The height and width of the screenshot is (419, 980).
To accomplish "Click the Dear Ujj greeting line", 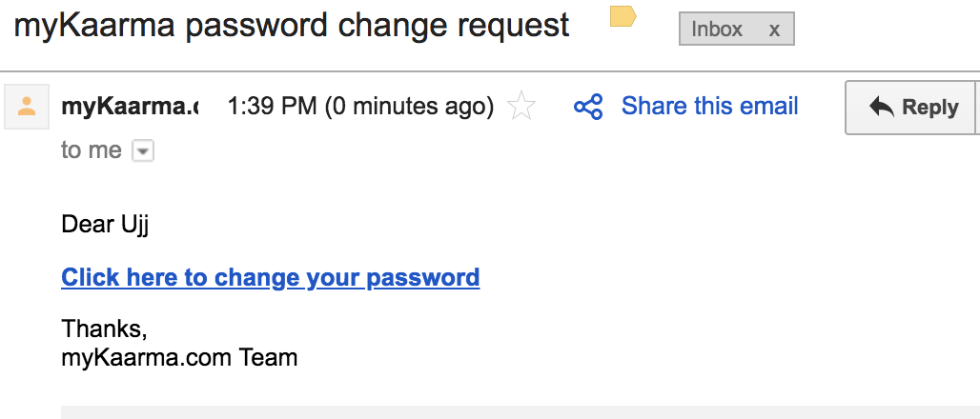I will pyautogui.click(x=105, y=225).
